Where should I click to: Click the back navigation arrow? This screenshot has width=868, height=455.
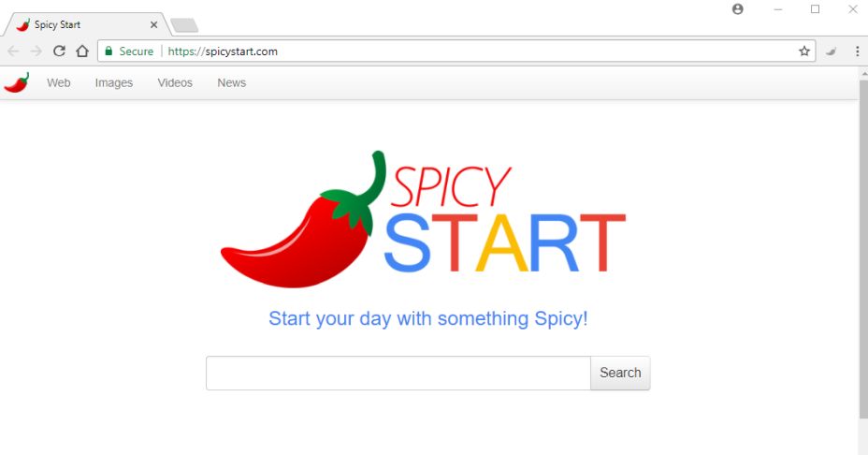point(13,51)
